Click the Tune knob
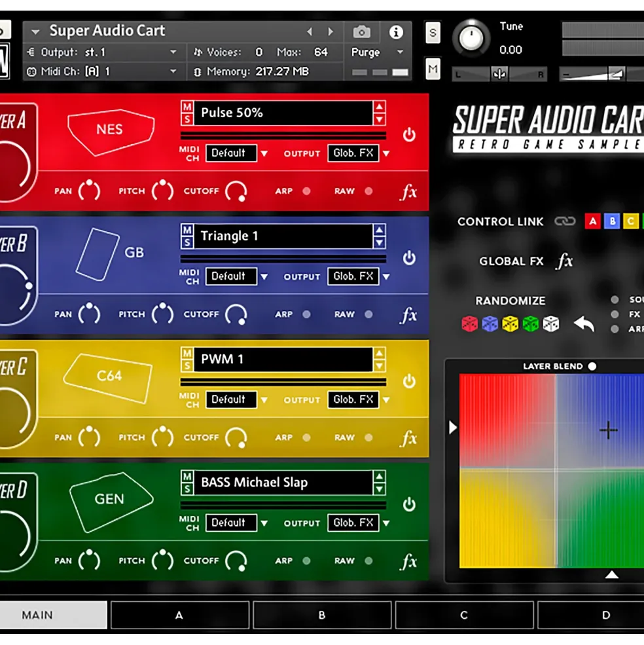Image resolution: width=644 pixels, height=645 pixels. click(471, 38)
